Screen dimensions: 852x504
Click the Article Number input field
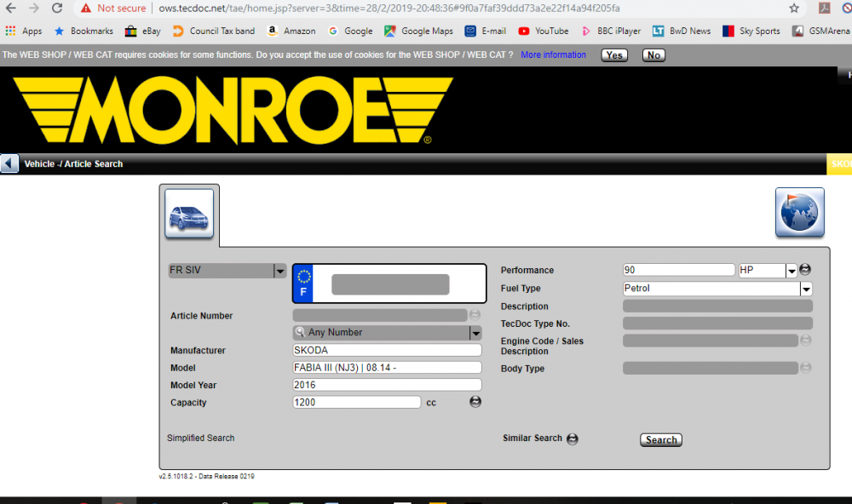point(380,315)
